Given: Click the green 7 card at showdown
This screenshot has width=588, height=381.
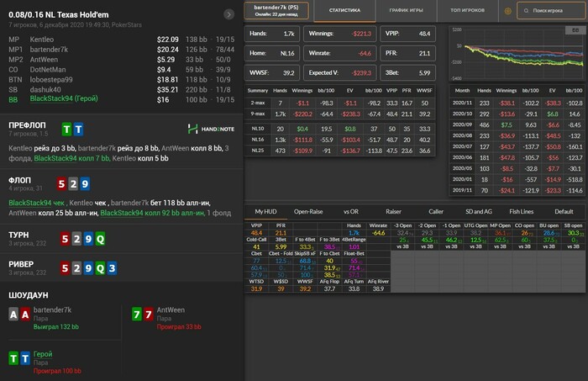Looking at the screenshot, I should 137,315.
